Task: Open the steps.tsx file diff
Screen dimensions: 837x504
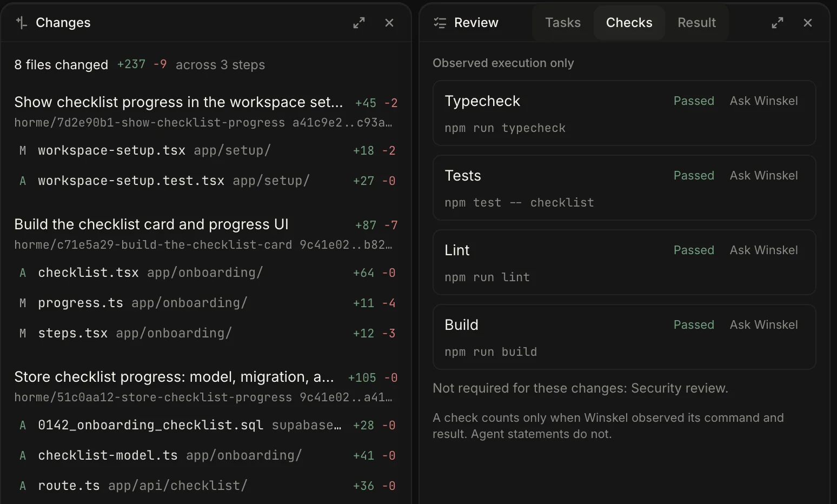Action: [x=207, y=333]
